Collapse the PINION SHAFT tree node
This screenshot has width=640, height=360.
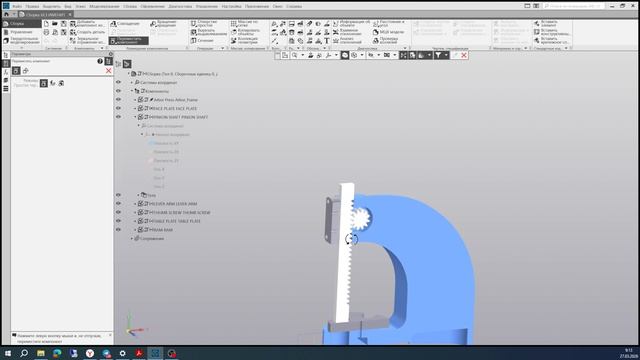click(x=135, y=117)
